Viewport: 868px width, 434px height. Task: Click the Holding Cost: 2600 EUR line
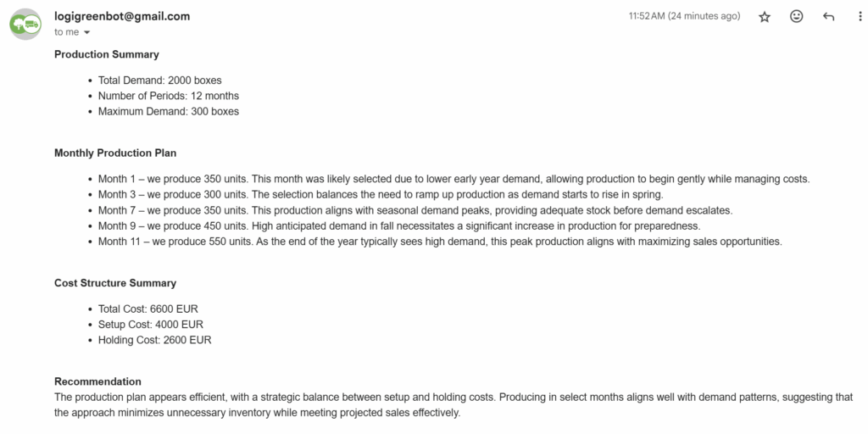coord(154,340)
